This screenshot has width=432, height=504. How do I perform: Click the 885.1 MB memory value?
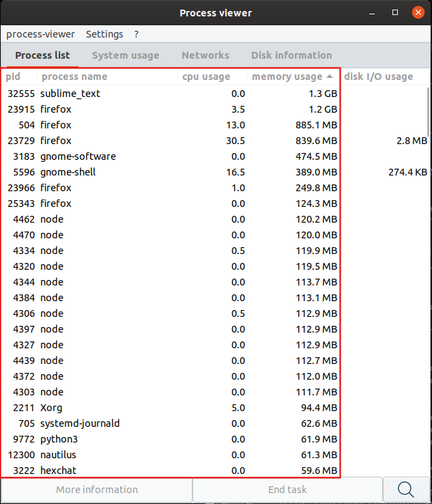317,125
